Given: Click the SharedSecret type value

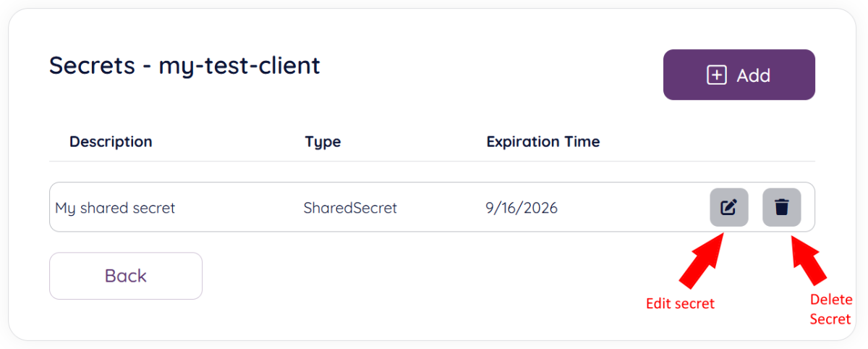Looking at the screenshot, I should (350, 209).
